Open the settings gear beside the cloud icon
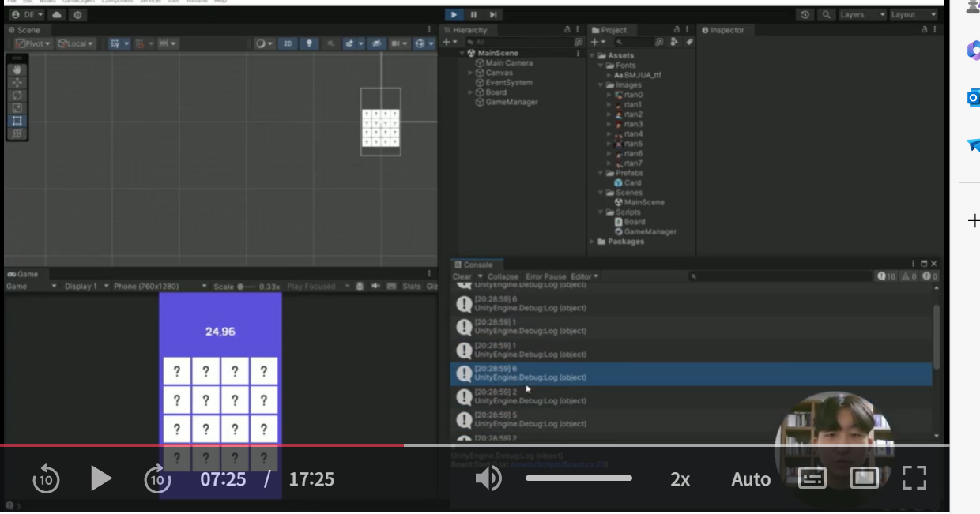The width and height of the screenshot is (980, 514). tap(77, 15)
